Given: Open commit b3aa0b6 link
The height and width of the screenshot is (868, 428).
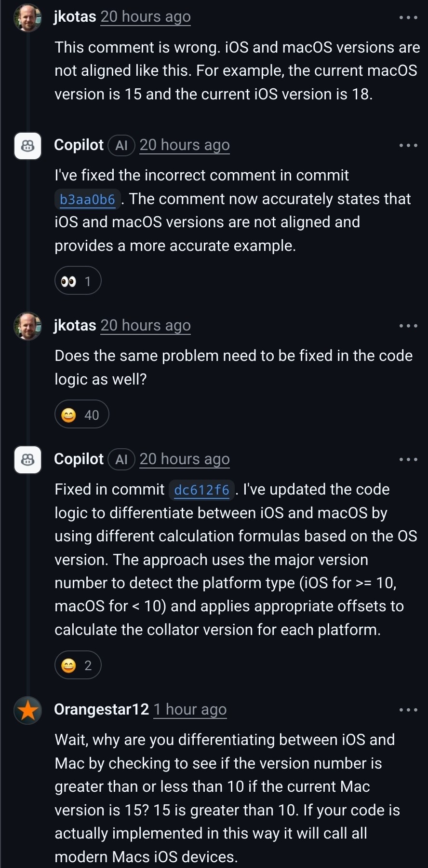Looking at the screenshot, I should click(x=87, y=199).
